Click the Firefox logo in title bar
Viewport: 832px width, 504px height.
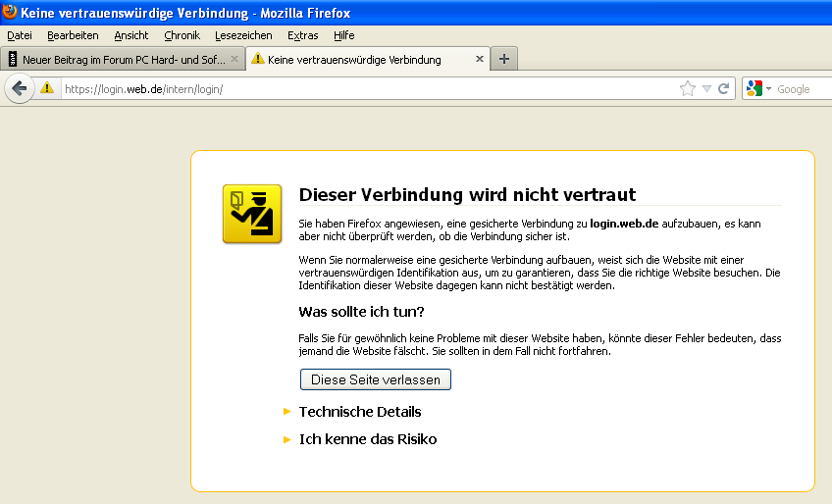click(x=10, y=12)
